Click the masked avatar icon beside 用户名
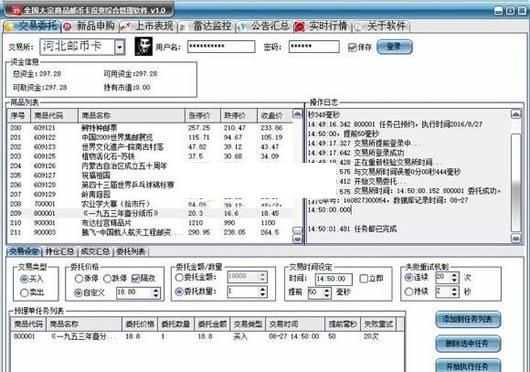Image resolution: width=530 pixels, height=372 pixels. point(143,47)
